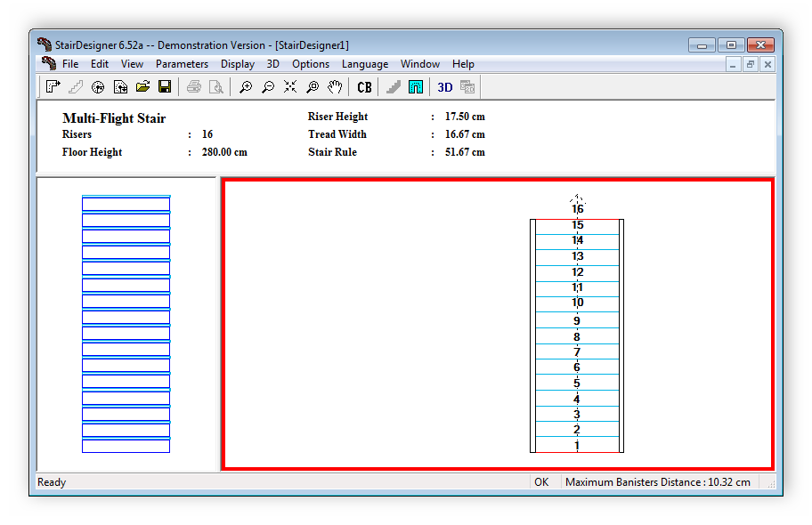The image size is (812, 525).
Task: Open the File menu
Action: pos(70,64)
